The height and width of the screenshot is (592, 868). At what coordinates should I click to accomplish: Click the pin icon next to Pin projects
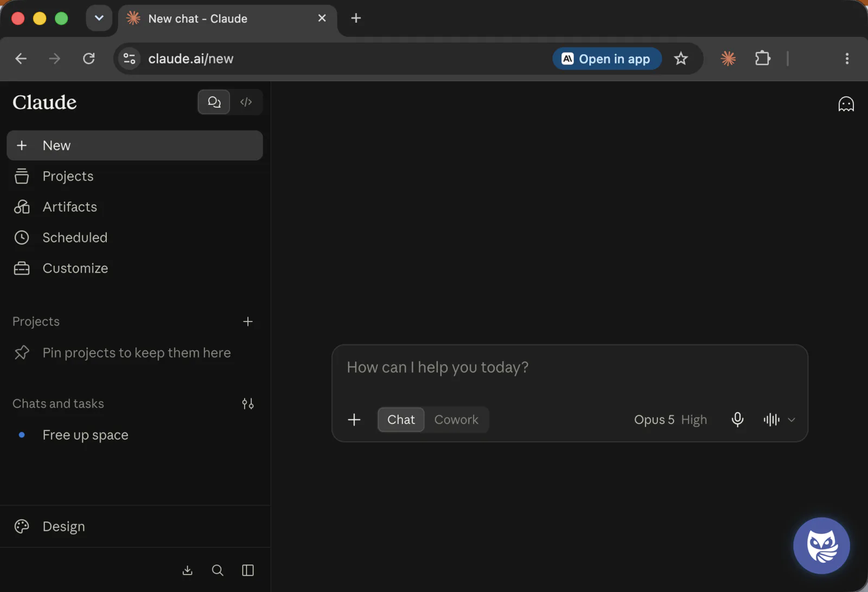point(22,352)
